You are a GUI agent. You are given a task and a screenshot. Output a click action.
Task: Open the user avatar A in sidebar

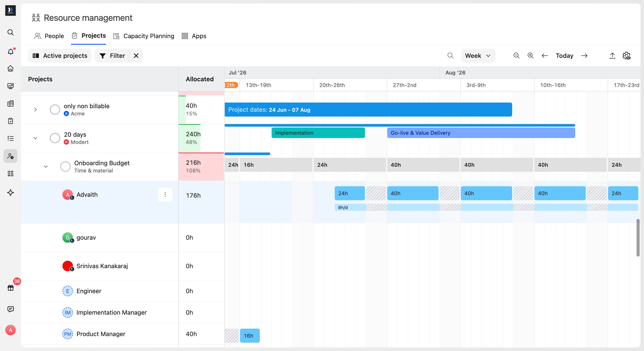pos(11,330)
